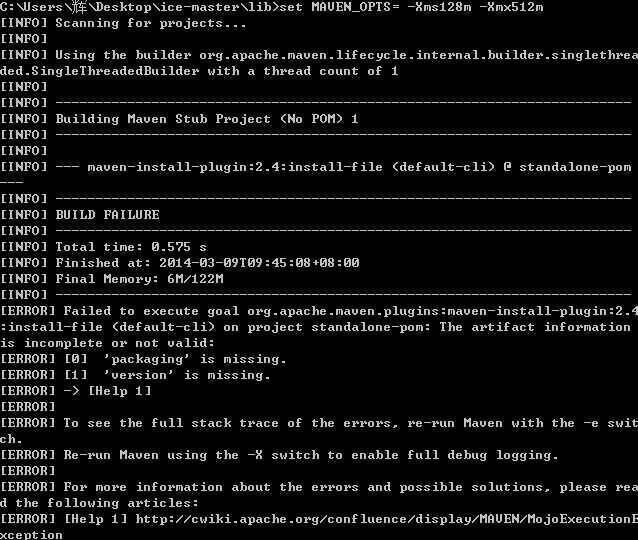This screenshot has width=638, height=540.
Task: Click the 'packaging' is missing error line
Action: pyautogui.click(x=143, y=359)
